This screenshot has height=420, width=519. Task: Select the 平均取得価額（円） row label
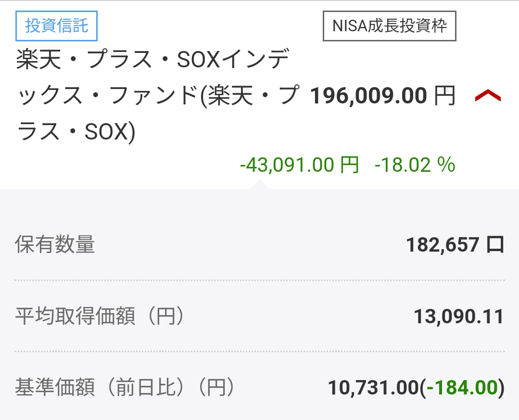[x=100, y=317]
